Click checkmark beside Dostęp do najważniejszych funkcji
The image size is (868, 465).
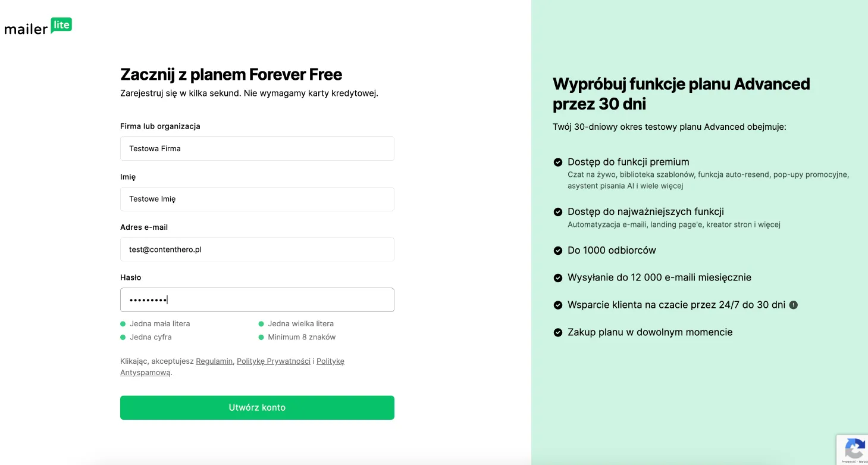[558, 212]
